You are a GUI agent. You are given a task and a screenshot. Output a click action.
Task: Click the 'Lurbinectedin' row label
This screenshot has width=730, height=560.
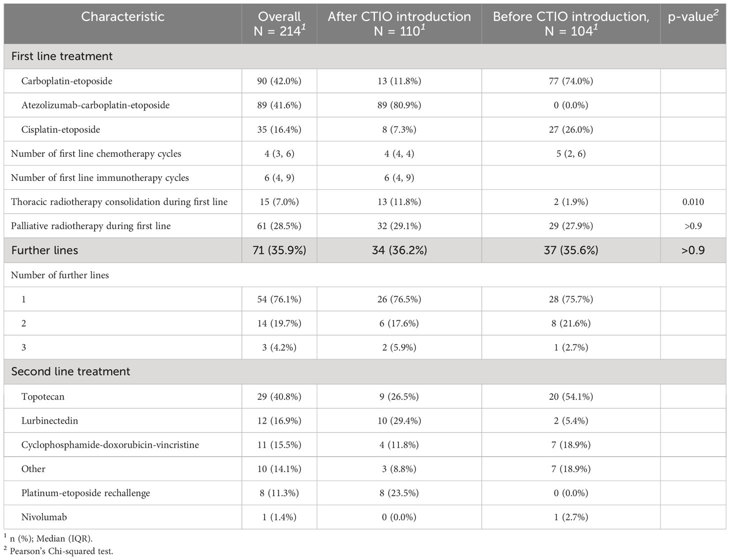(49, 421)
